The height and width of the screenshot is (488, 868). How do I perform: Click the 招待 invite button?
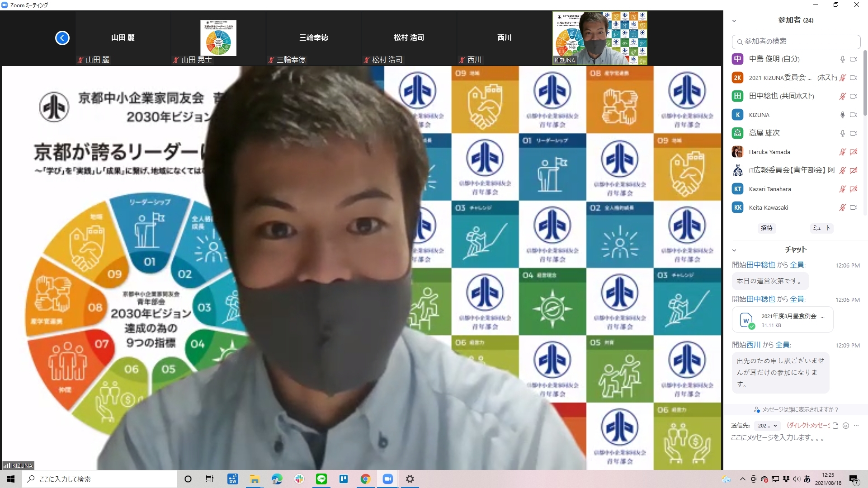767,228
